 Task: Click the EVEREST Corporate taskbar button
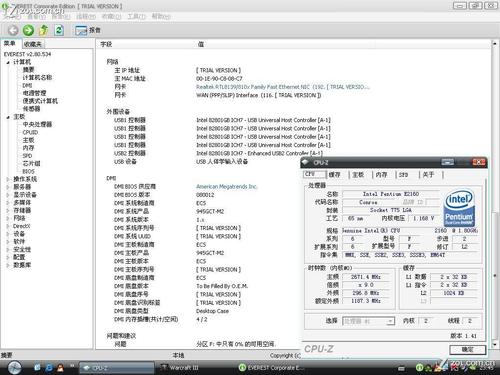[x=271, y=368]
